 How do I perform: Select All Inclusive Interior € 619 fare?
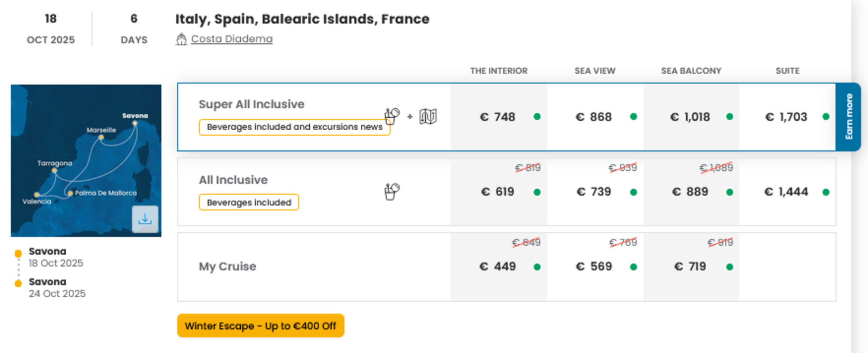(x=498, y=192)
